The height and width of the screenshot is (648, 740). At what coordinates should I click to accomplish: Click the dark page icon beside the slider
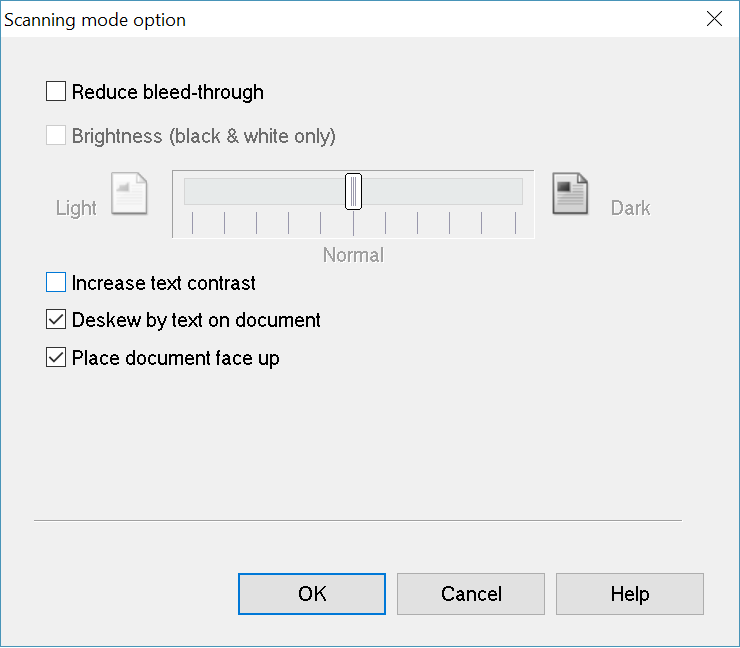[571, 194]
